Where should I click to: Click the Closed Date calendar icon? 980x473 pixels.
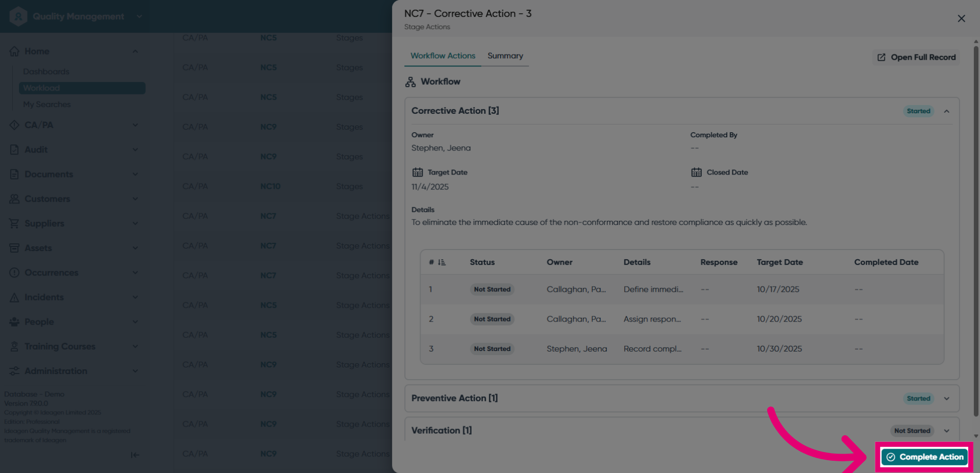[696, 172]
